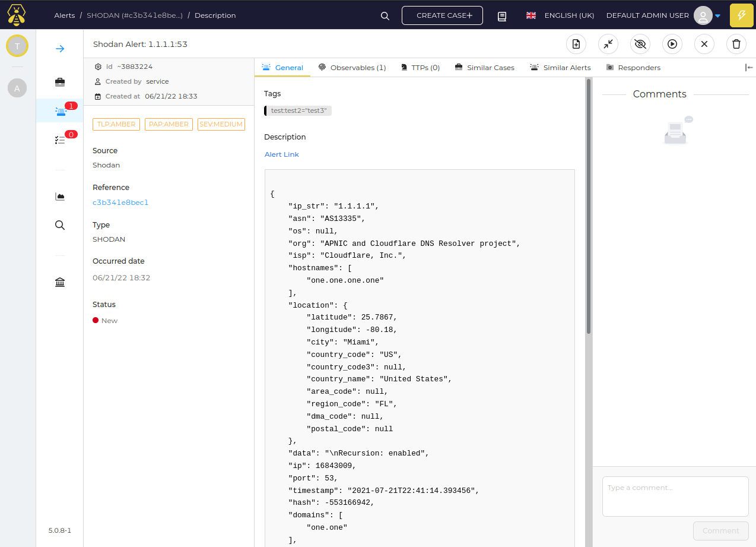
Task: Collapse the Comments panel
Action: click(749, 68)
